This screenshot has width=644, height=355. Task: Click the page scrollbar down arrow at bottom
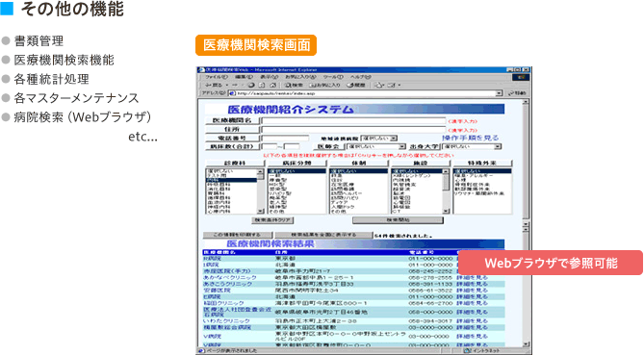[526, 344]
